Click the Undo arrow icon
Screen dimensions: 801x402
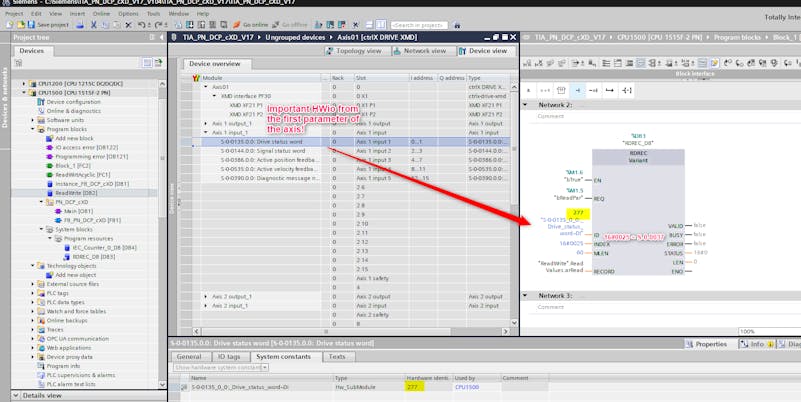pos(142,25)
